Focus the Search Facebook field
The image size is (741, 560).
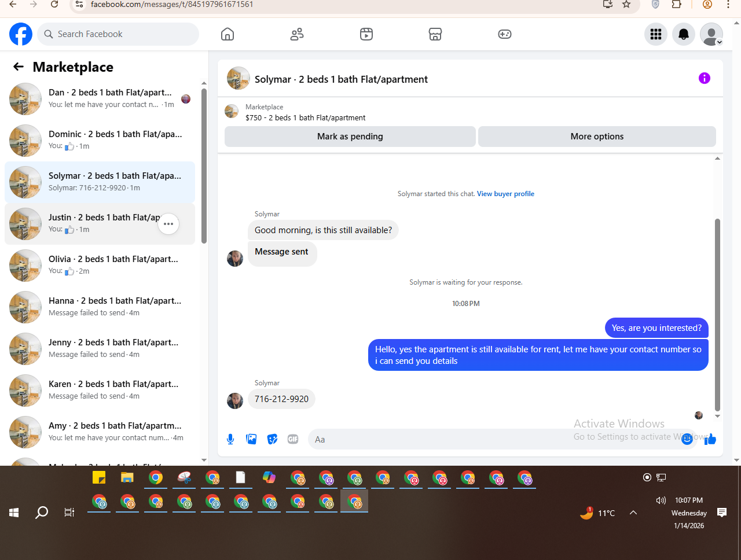pos(118,34)
